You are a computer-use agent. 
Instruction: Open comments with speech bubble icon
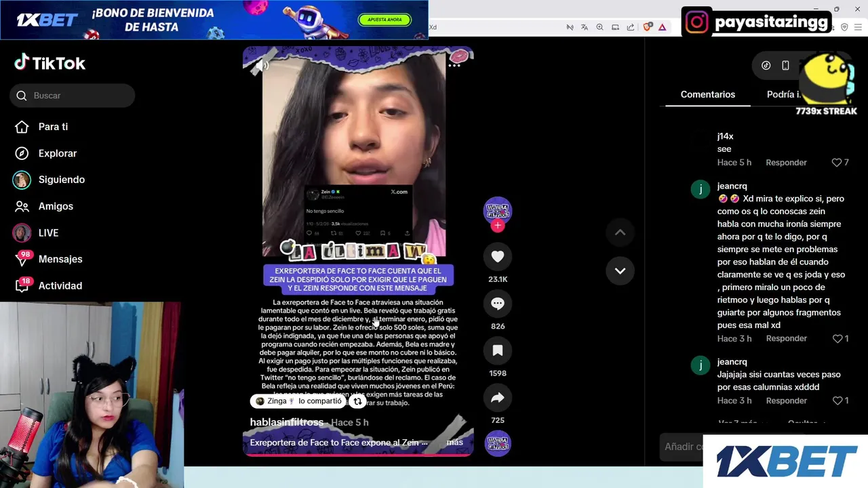click(498, 304)
